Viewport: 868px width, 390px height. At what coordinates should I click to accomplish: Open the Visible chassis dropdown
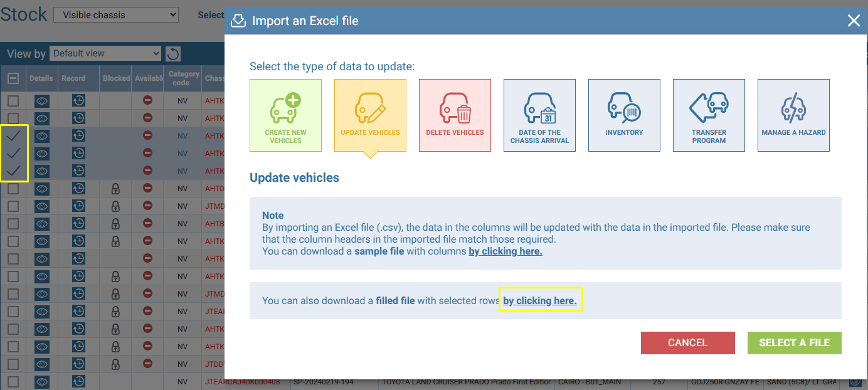(x=116, y=14)
